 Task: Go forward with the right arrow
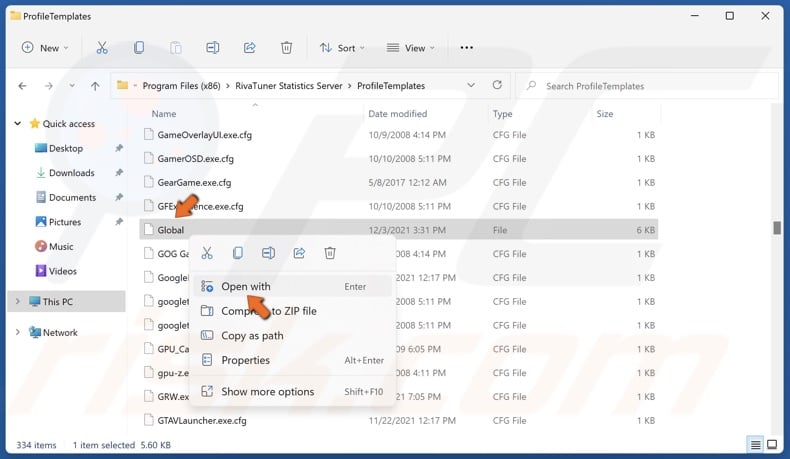click(48, 86)
